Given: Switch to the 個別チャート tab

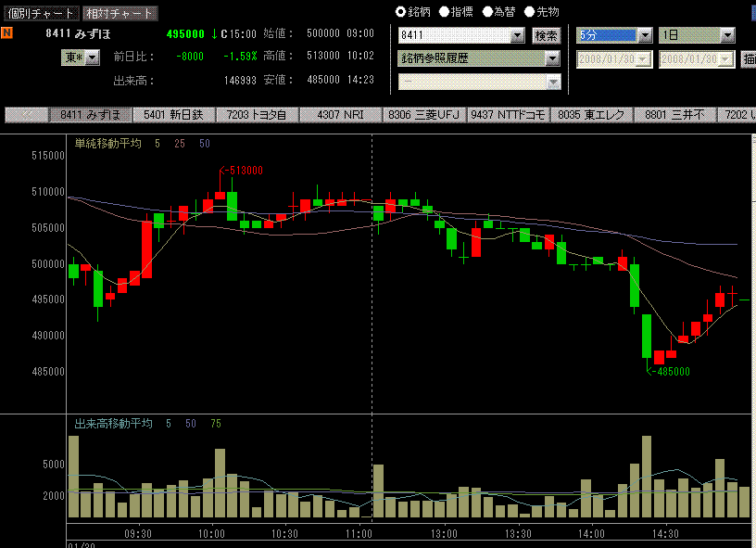Looking at the screenshot, I should (41, 13).
